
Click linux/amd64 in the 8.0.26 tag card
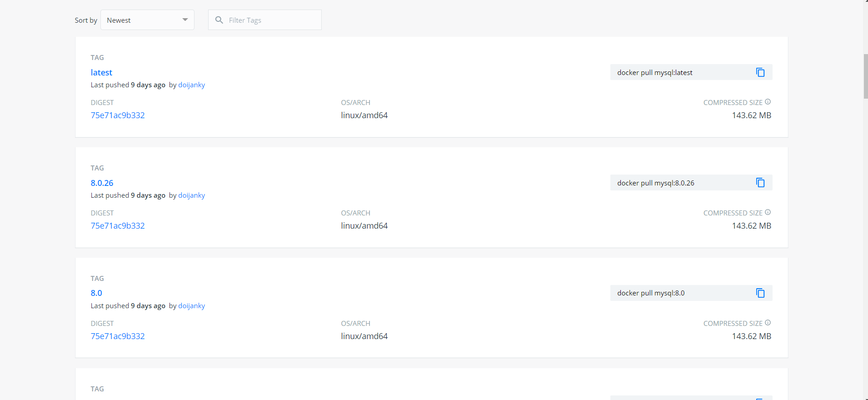364,226
